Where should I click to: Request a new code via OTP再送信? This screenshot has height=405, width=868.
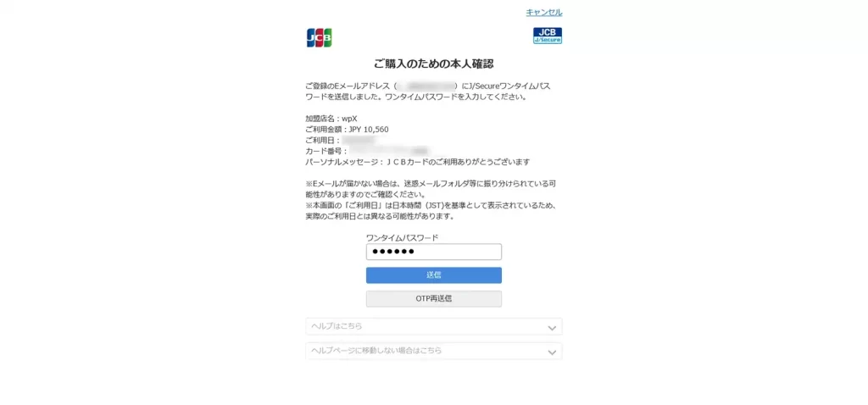point(433,299)
